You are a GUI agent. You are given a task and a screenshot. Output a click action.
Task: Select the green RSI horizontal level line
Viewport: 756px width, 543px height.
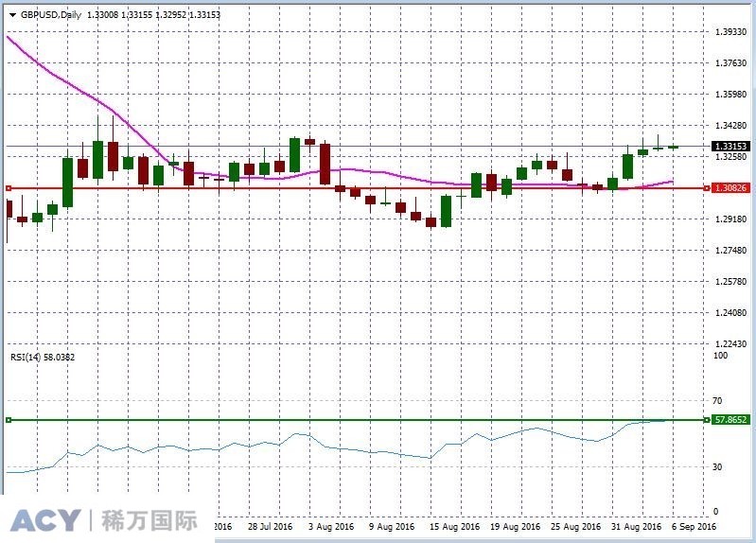coord(357,420)
